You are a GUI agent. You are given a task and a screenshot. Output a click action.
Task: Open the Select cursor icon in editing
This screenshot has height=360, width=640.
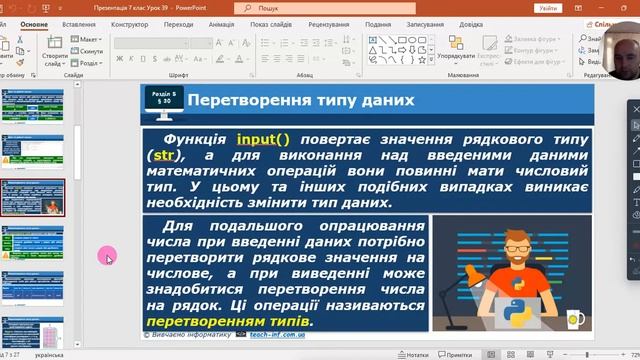click(x=582, y=62)
